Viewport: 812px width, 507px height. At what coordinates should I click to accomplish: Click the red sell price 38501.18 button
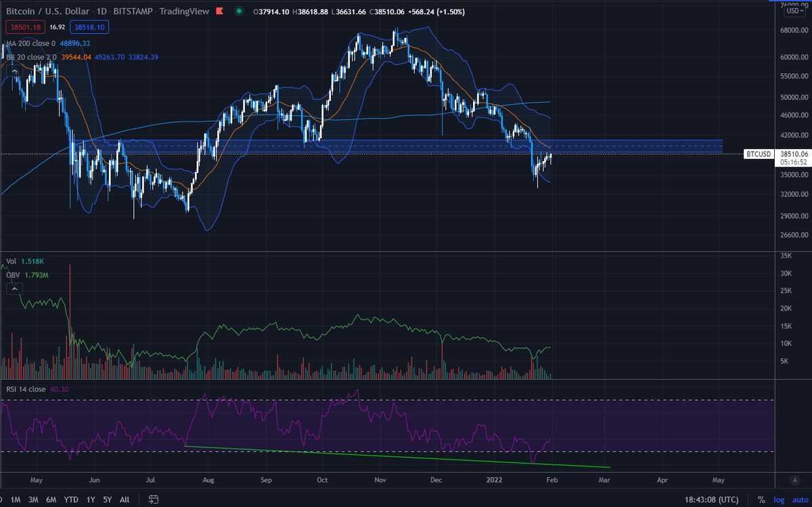click(24, 27)
